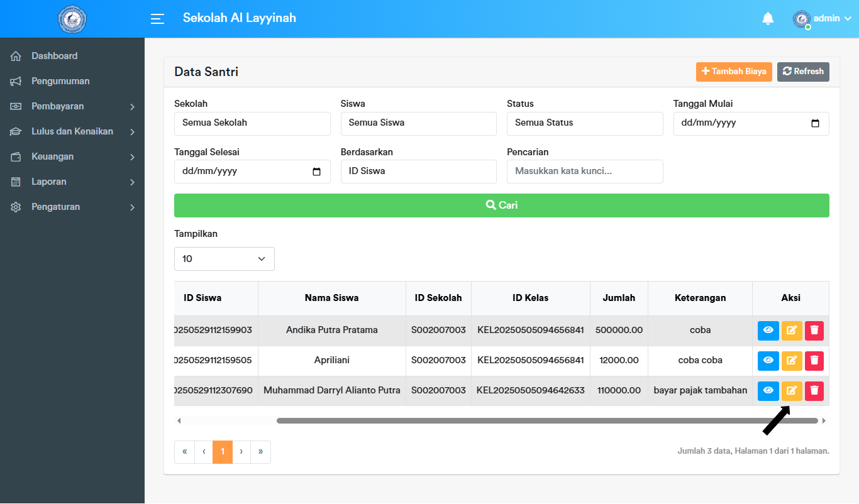
Task: Click the horizontal table scrollbar
Action: [x=547, y=420]
